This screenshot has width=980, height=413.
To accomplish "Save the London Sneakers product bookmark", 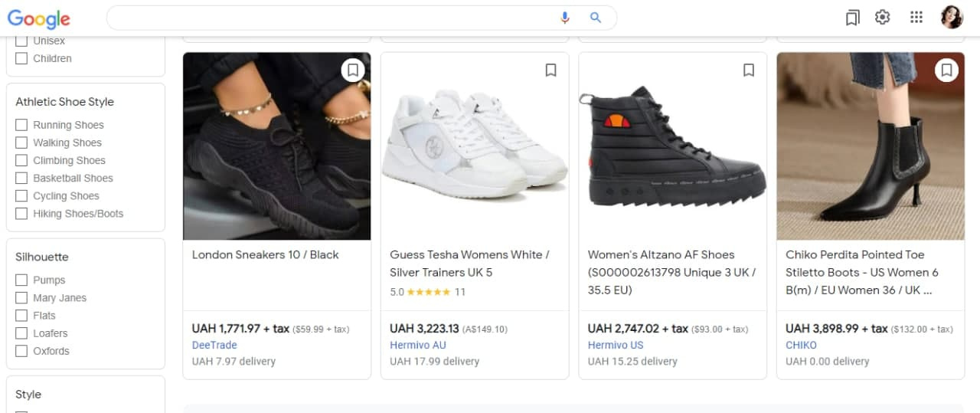I will point(352,70).
